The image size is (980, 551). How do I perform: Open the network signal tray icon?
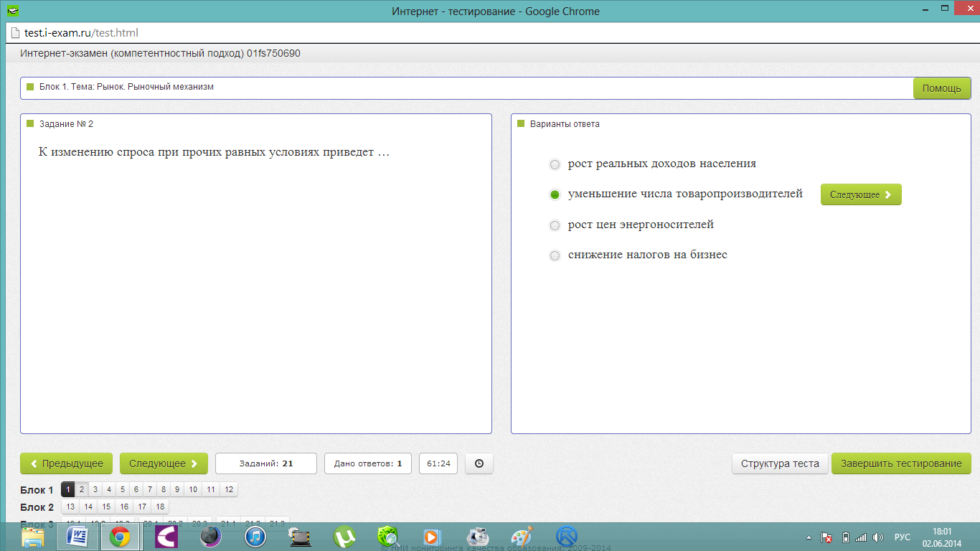861,537
